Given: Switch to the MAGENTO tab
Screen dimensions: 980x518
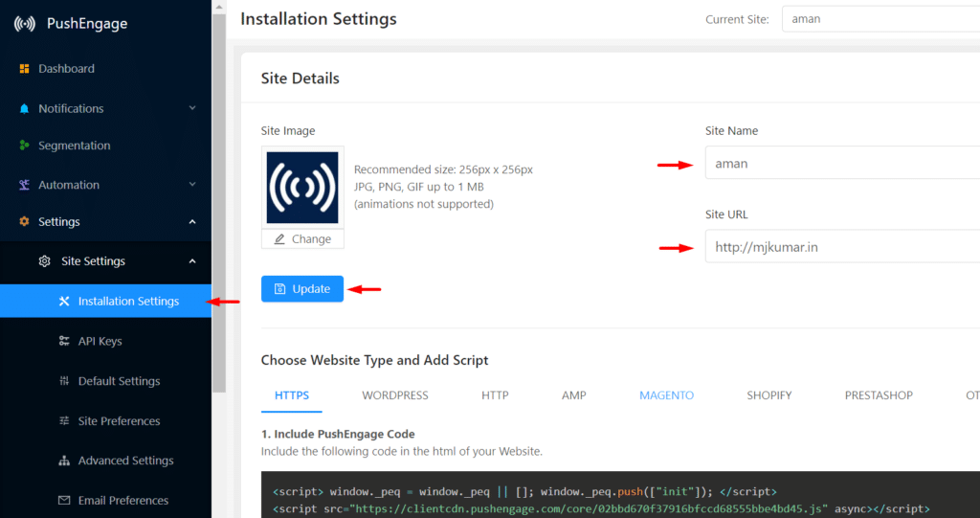Looking at the screenshot, I should (666, 395).
